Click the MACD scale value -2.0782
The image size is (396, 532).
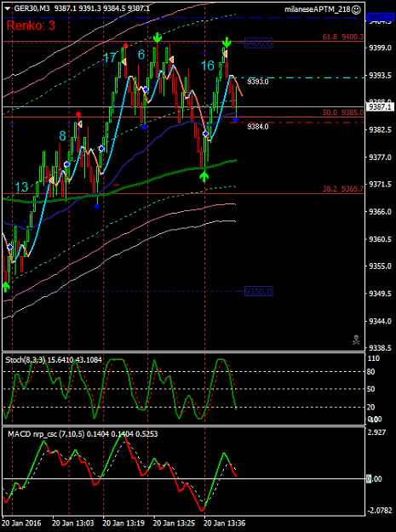coord(378,509)
